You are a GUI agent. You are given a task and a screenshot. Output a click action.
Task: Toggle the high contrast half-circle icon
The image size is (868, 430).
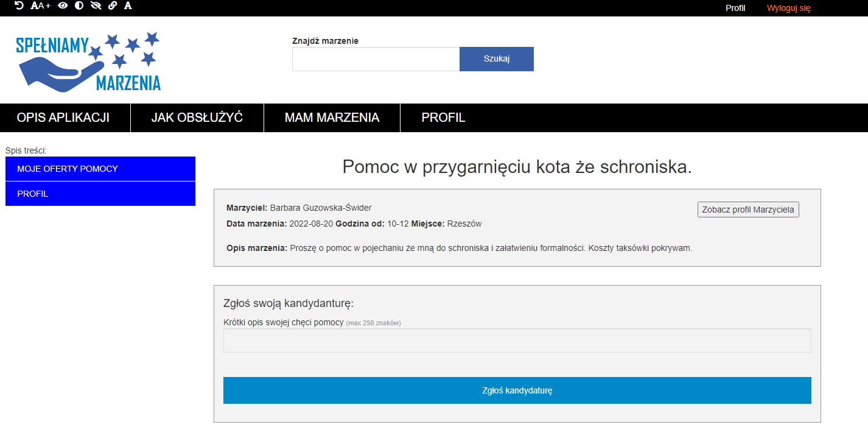click(x=79, y=5)
